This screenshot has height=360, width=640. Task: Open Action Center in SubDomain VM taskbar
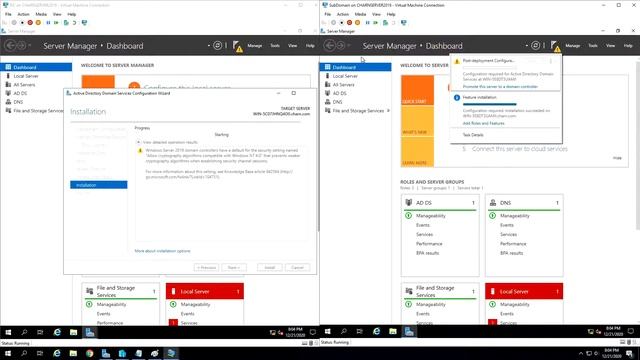tap(631, 331)
